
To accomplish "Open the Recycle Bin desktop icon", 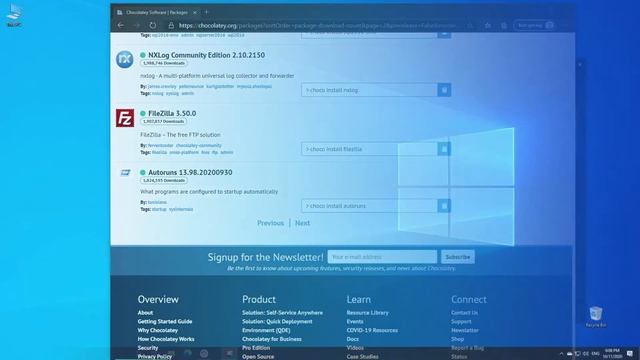I will click(x=596, y=317).
